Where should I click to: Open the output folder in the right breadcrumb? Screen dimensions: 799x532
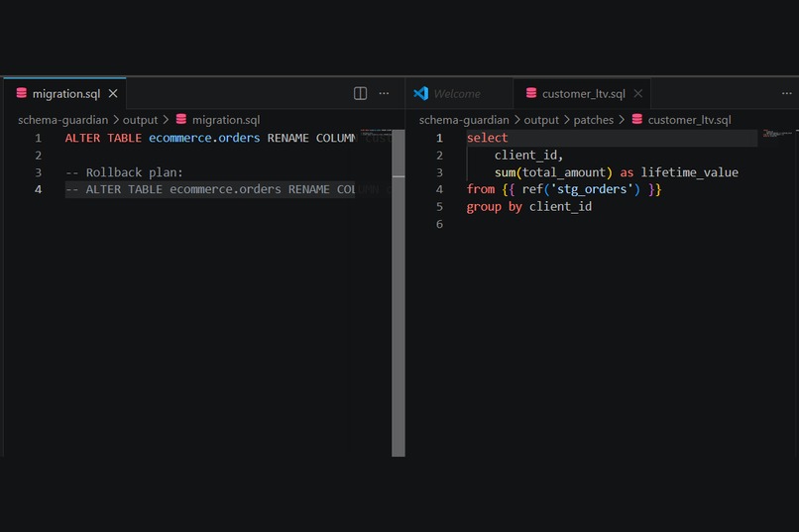[541, 120]
